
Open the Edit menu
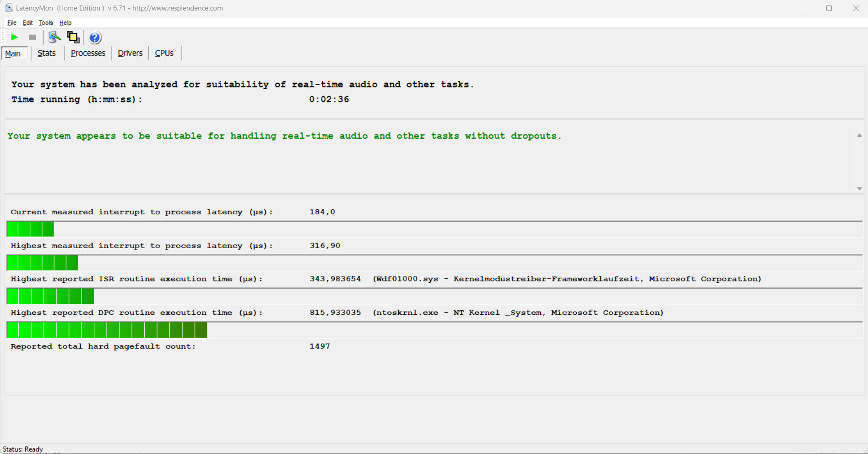tap(27, 23)
